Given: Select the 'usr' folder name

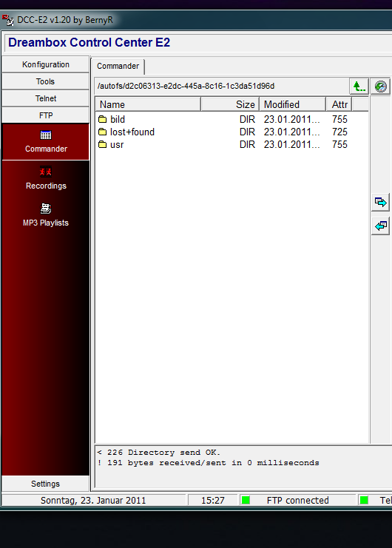Looking at the screenshot, I should pos(117,145).
